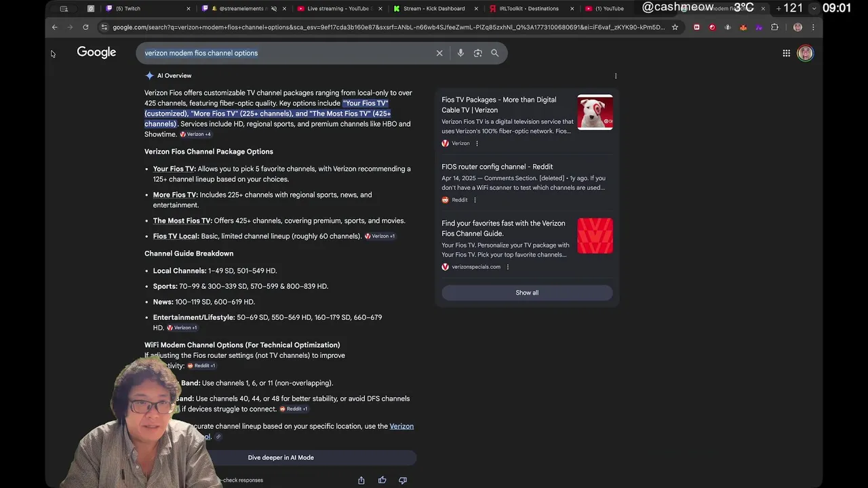Click the 'Fios TV Local:' bullet heading
868x488 pixels.
[x=176, y=237]
